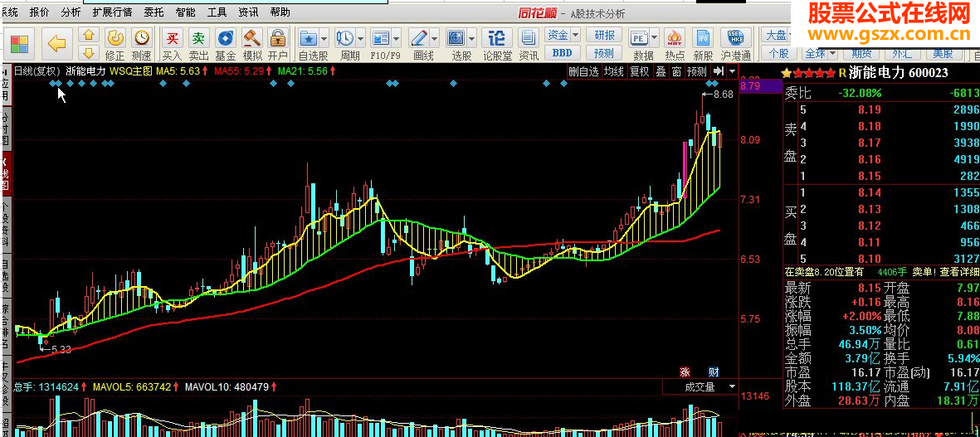The width and height of the screenshot is (980, 437).
Task: Click the 期货 futures button
Action: (862, 52)
